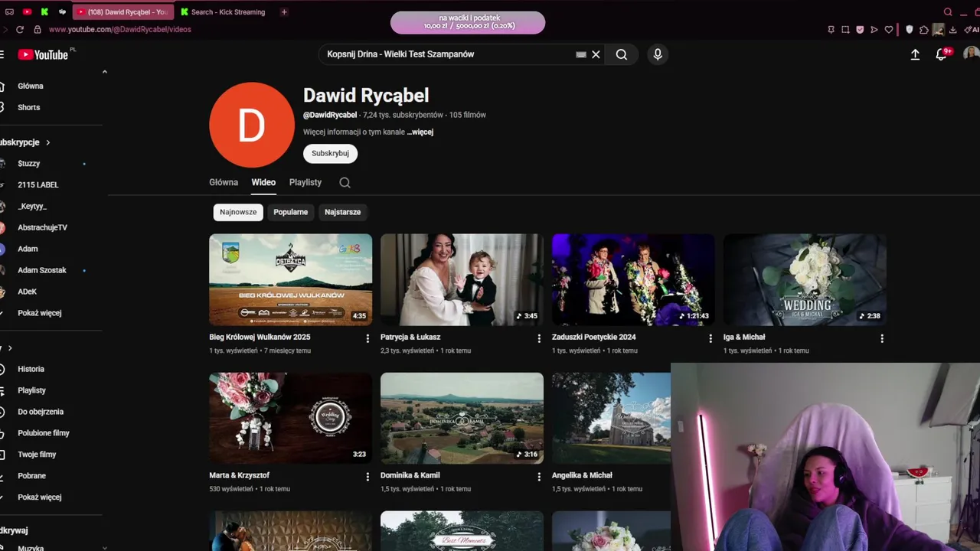Click the browser pin icon in toolbar
This screenshot has height=551, width=980.
pos(831,30)
